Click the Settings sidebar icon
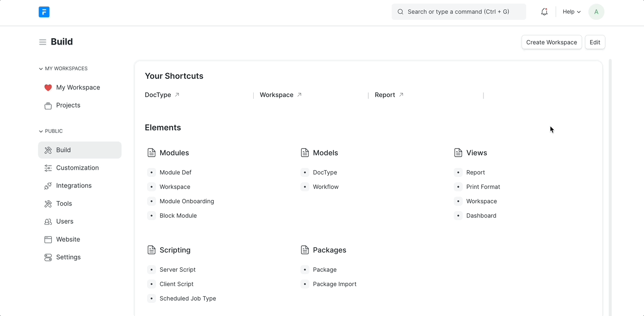Screen dimensions: 644x316 (x=48, y=257)
